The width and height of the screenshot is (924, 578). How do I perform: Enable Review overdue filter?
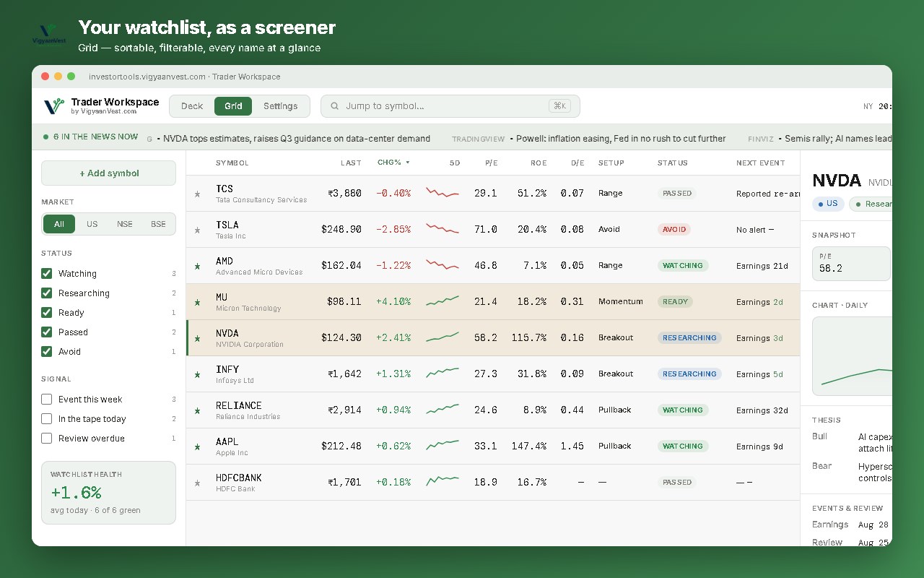pyautogui.click(x=47, y=438)
